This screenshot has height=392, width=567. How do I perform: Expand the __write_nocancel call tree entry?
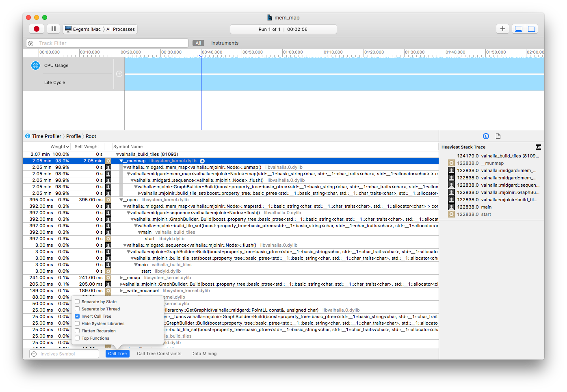tap(121, 291)
